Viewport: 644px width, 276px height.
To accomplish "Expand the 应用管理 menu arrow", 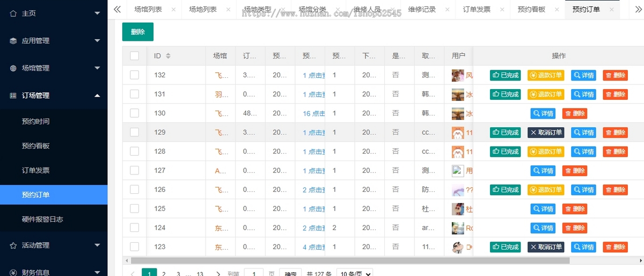I will click(97, 40).
